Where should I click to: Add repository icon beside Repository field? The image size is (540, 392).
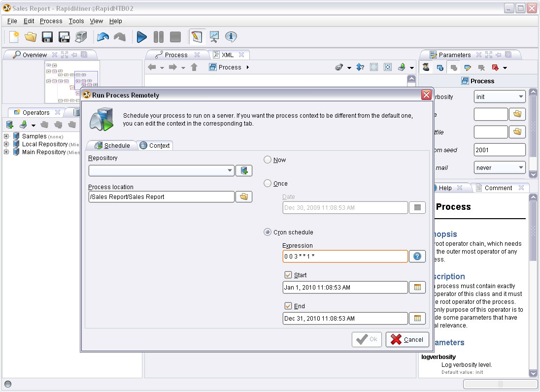pyautogui.click(x=244, y=171)
